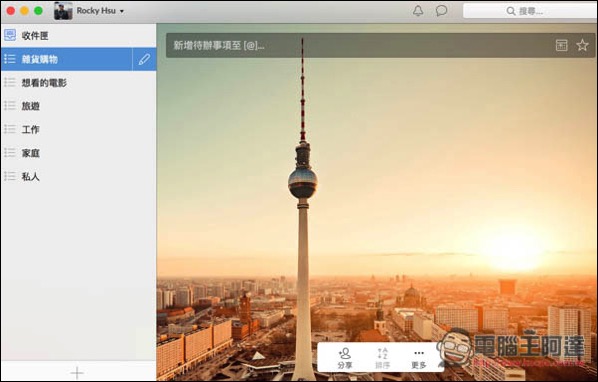This screenshot has width=598, height=382.
Task: Click the 收件匣 inbox tray icon
Action: [10, 35]
